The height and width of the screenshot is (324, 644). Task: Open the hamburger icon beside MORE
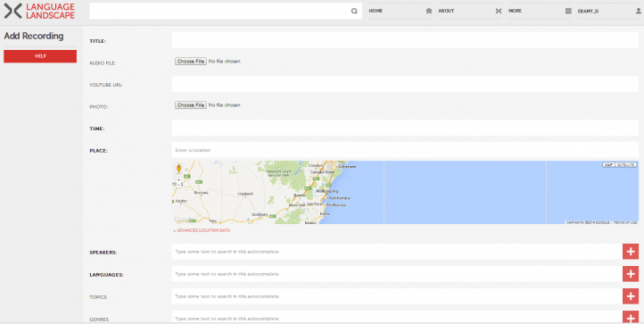pos(568,11)
